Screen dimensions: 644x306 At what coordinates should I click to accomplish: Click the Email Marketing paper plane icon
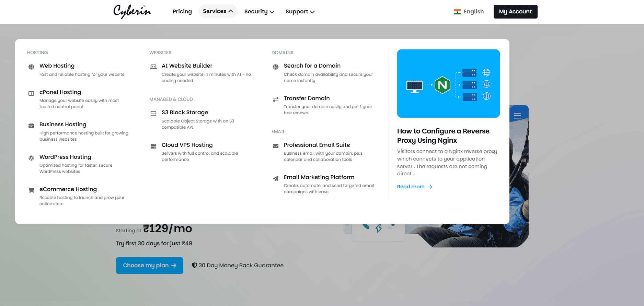click(x=276, y=178)
